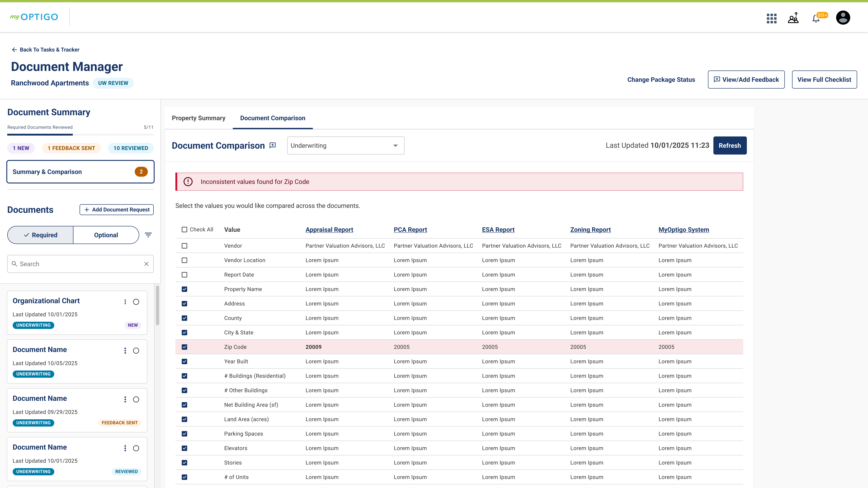Select radio circle for FEEDBACK SENT document
Viewport: 868px width, 488px height.
point(136,399)
